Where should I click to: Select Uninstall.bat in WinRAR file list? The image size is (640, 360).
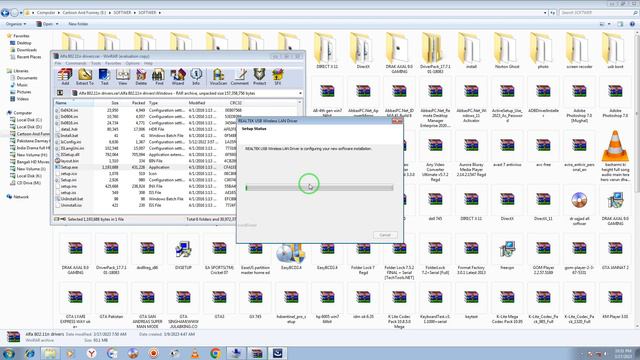(71, 199)
